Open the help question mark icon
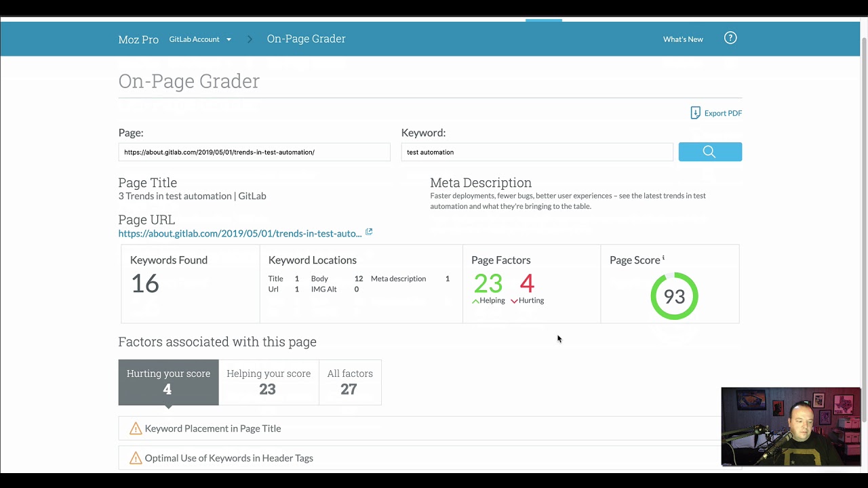Viewport: 868px width, 488px height. (730, 38)
